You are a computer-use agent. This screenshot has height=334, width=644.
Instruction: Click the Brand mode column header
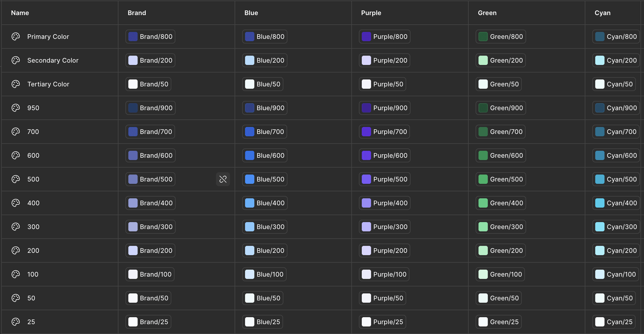point(137,13)
